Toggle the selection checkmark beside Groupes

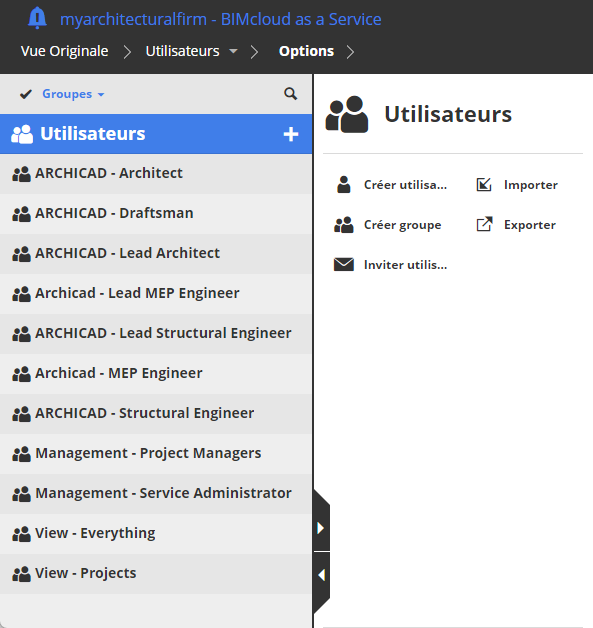point(26,94)
